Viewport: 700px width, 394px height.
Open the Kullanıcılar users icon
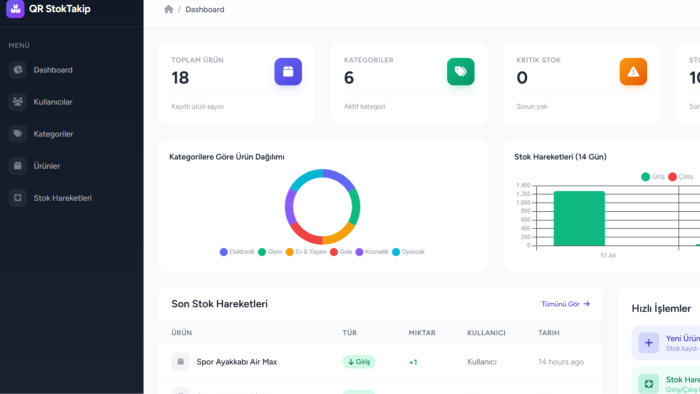point(18,102)
